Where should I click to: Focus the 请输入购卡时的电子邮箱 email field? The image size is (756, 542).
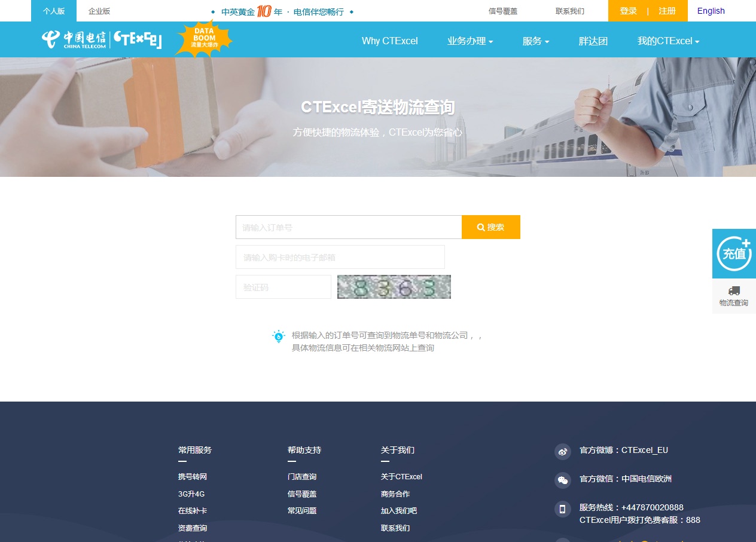340,257
